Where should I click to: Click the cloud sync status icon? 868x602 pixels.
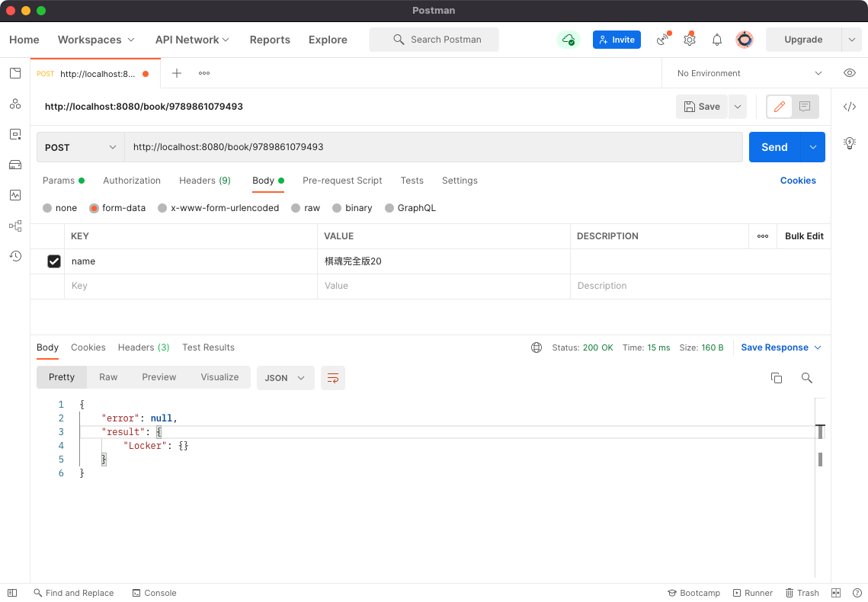click(x=568, y=40)
